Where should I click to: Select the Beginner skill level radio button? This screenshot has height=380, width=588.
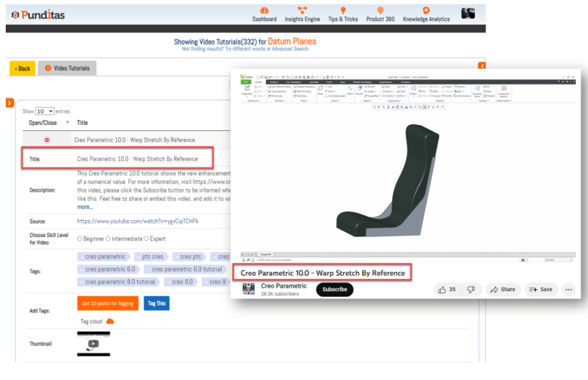point(80,239)
